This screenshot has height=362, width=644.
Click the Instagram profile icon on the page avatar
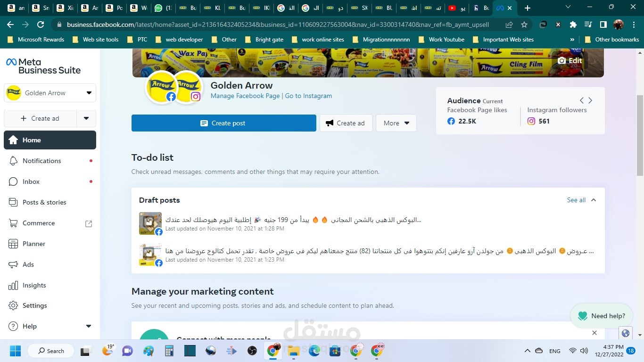195,96
